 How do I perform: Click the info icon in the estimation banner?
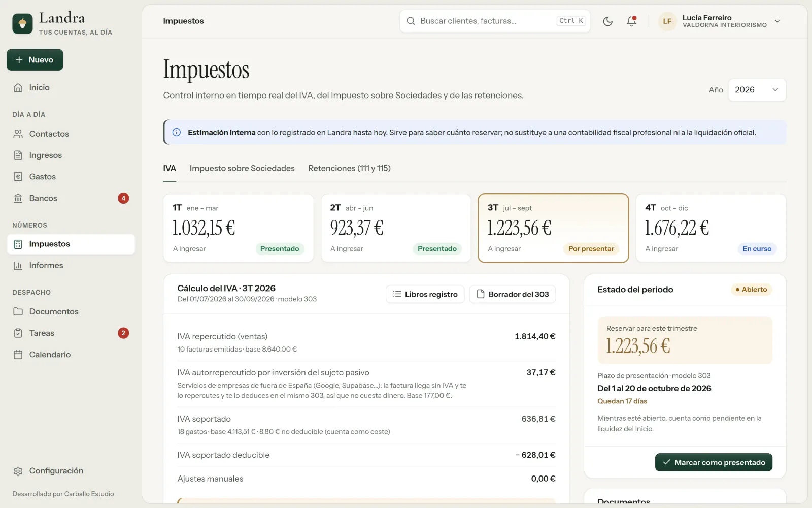pos(177,133)
